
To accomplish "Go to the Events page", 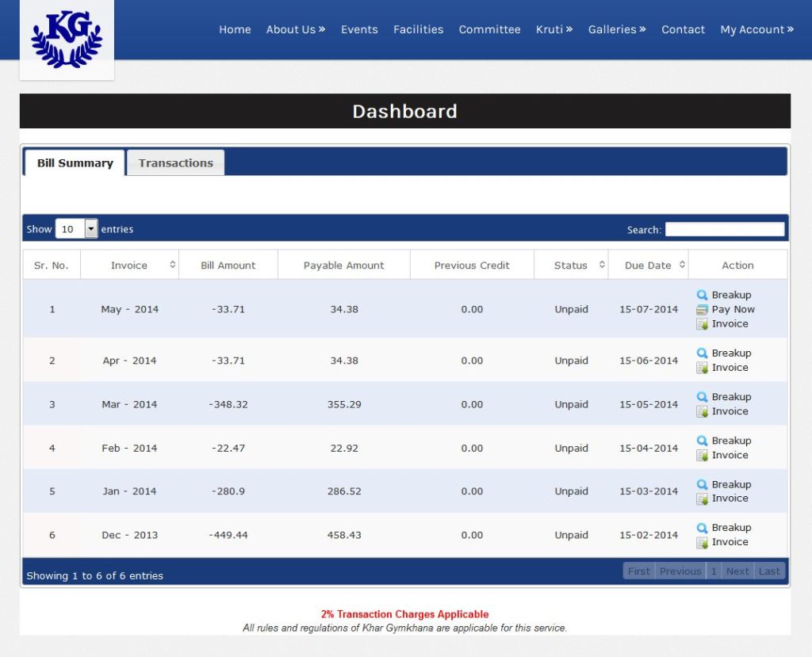I will coord(359,29).
